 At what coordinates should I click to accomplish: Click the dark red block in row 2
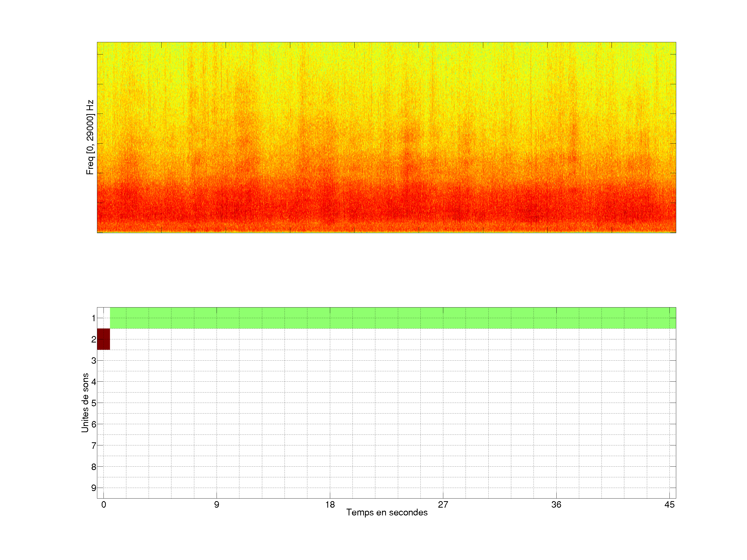tap(103, 339)
